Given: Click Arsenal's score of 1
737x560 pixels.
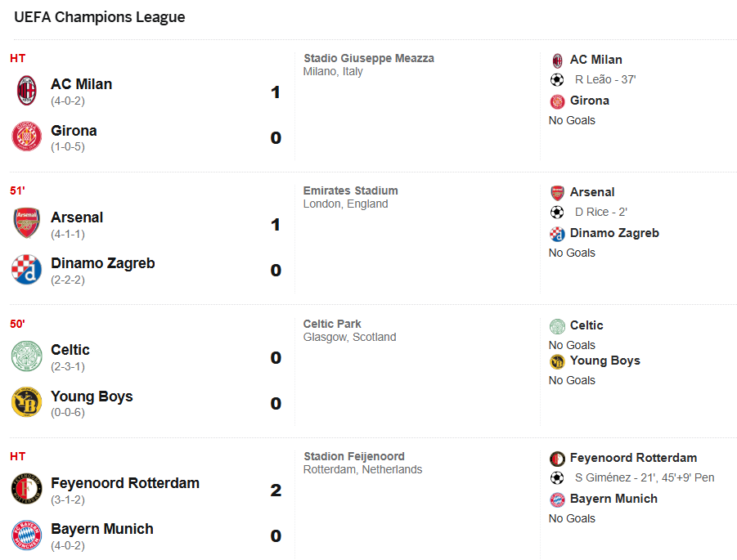Looking at the screenshot, I should point(276,225).
